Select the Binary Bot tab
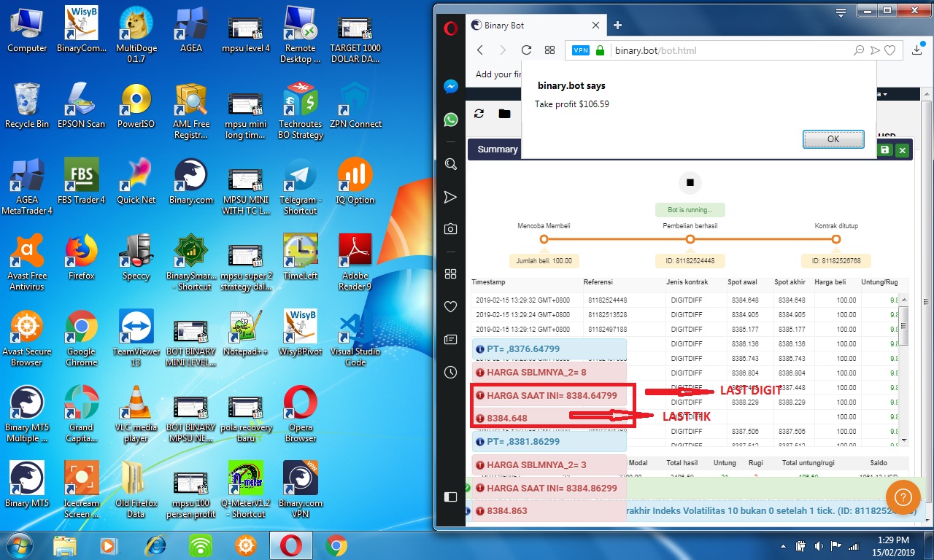Viewport: 934px width, 560px height. 536,25
